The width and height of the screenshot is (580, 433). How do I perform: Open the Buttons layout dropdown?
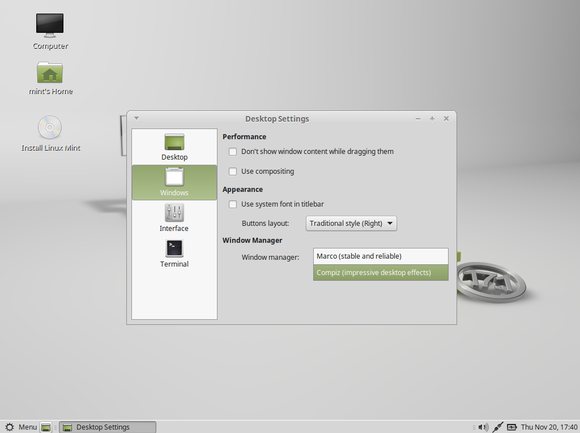click(x=351, y=223)
